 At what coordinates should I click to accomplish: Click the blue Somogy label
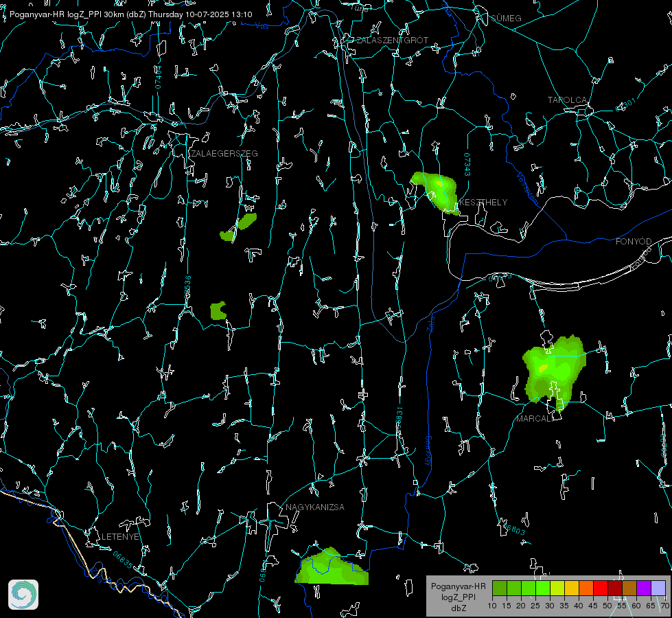(x=428, y=451)
